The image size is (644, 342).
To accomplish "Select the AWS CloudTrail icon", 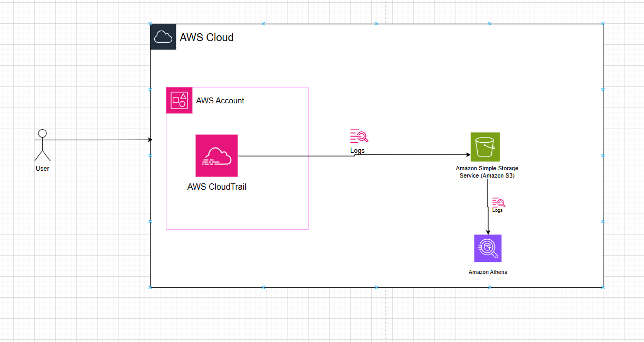I will coord(216,155).
